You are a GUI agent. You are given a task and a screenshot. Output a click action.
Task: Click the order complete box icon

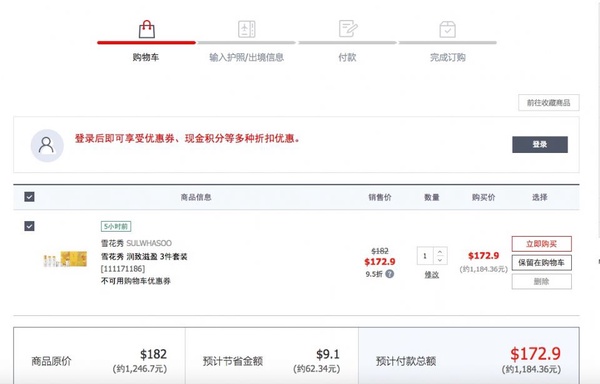tap(447, 29)
